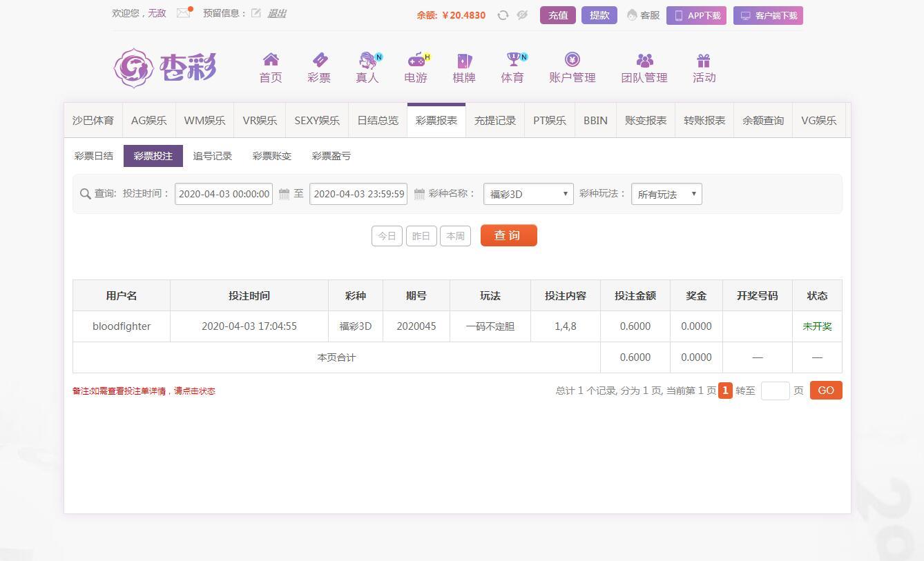Viewport: 924px width, 561px height.
Task: Click the orange 查询 search button
Action: (x=509, y=235)
